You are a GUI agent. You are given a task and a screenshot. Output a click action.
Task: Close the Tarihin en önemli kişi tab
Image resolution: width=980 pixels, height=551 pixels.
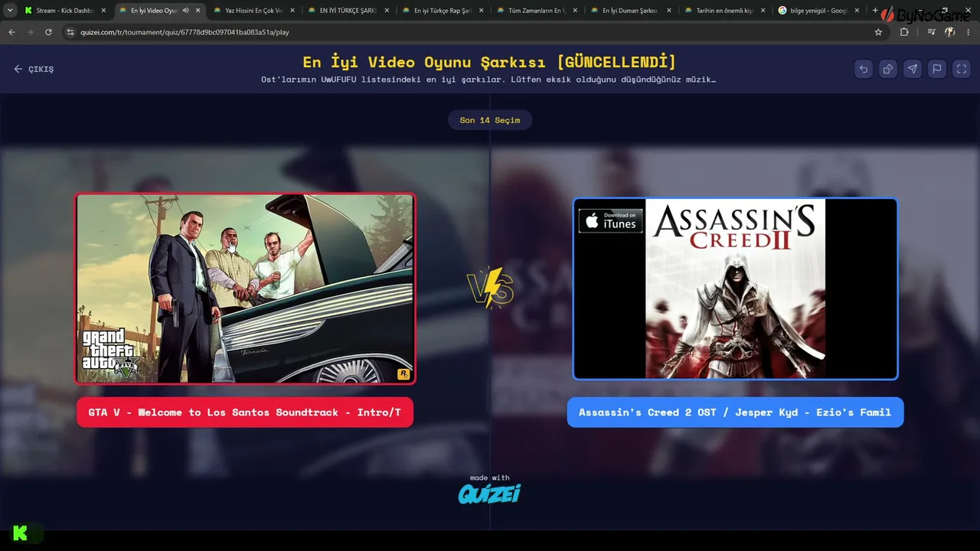[x=763, y=11]
